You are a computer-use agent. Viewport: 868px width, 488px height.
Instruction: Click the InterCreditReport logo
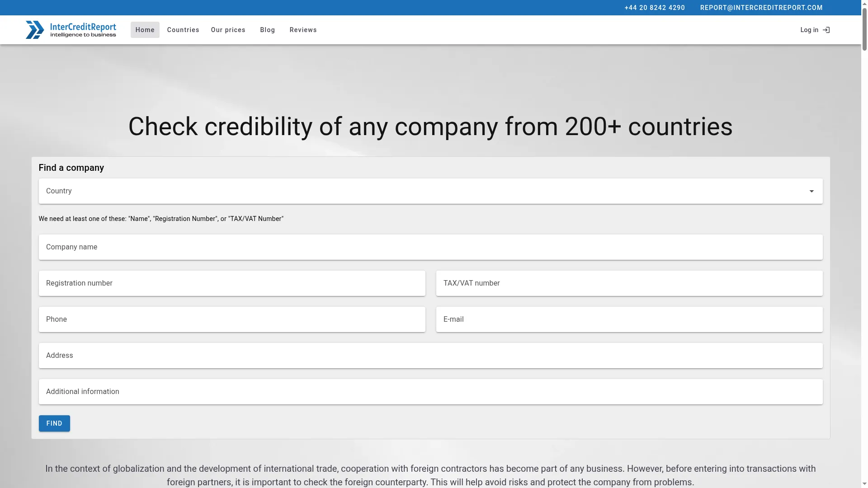(71, 30)
